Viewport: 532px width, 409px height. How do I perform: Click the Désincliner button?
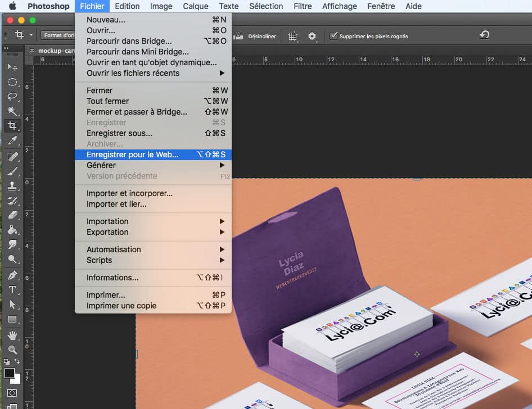pyautogui.click(x=256, y=36)
